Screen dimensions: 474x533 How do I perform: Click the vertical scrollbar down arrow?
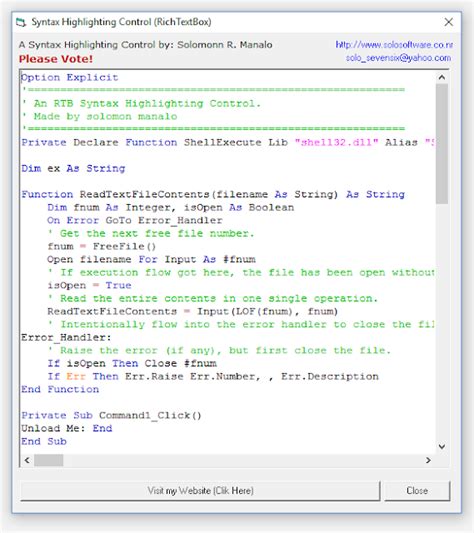(442, 446)
